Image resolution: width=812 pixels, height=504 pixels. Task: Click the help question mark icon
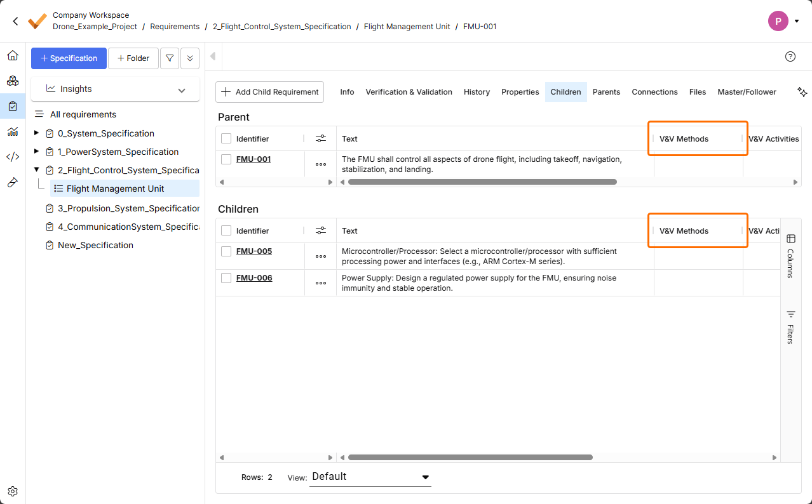pyautogui.click(x=790, y=56)
